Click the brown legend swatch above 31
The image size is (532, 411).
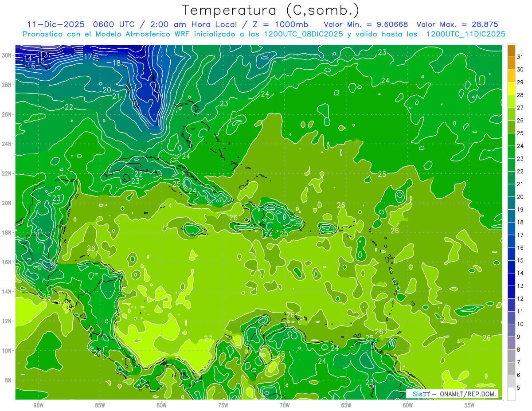(x=511, y=51)
